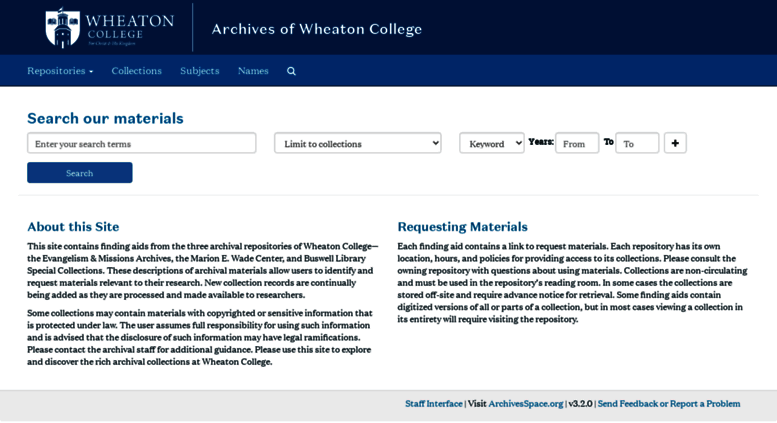Click the Years: label
This screenshot has height=423, width=777.
[541, 142]
